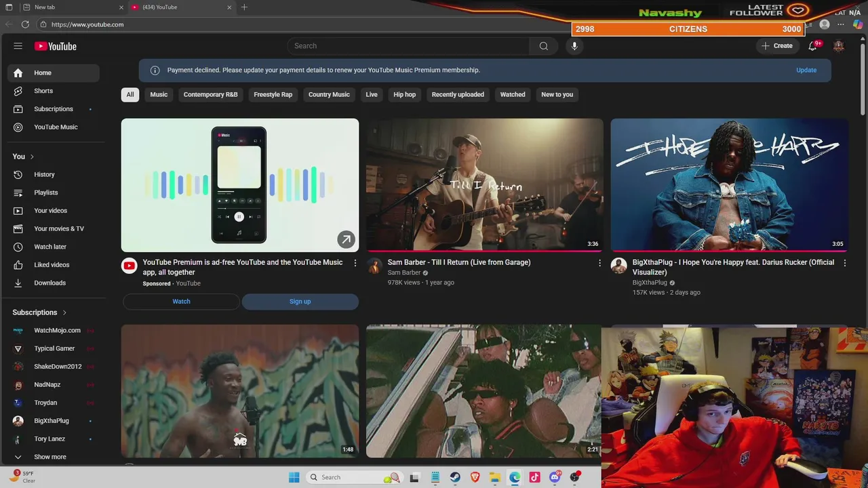
Task: Select the Watched filter chip
Action: pos(513,94)
